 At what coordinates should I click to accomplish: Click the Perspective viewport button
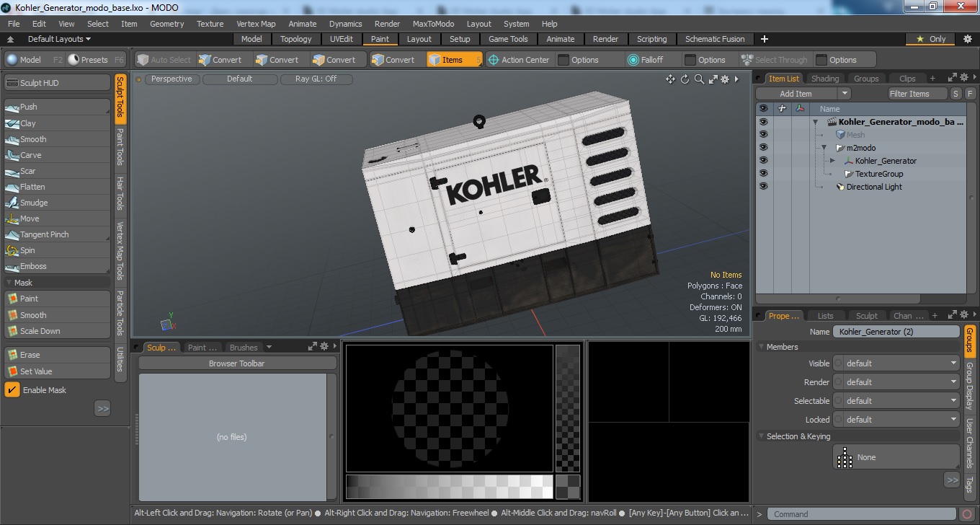[171, 79]
